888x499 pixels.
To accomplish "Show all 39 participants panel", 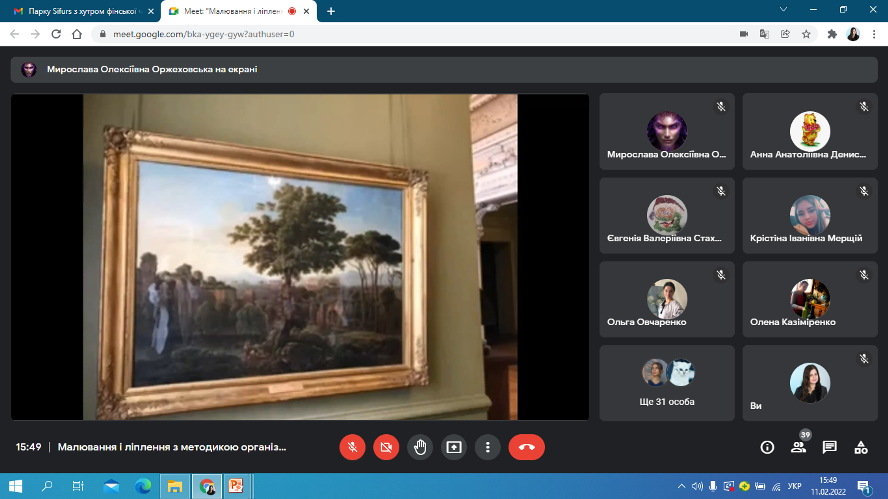I will click(x=799, y=447).
